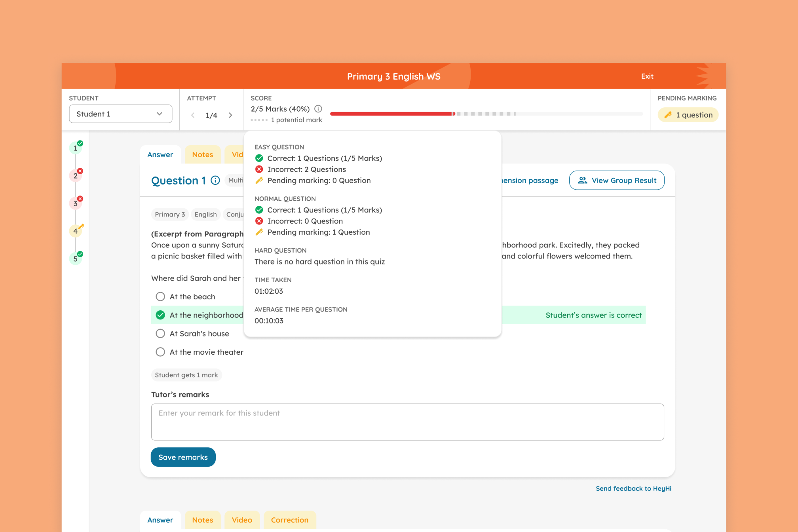
Task: Click Send feedback to HeyHi link
Action: click(x=633, y=488)
